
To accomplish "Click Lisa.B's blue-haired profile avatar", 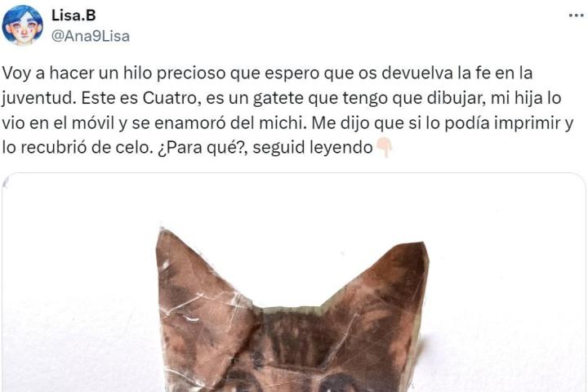I will point(23,25).
